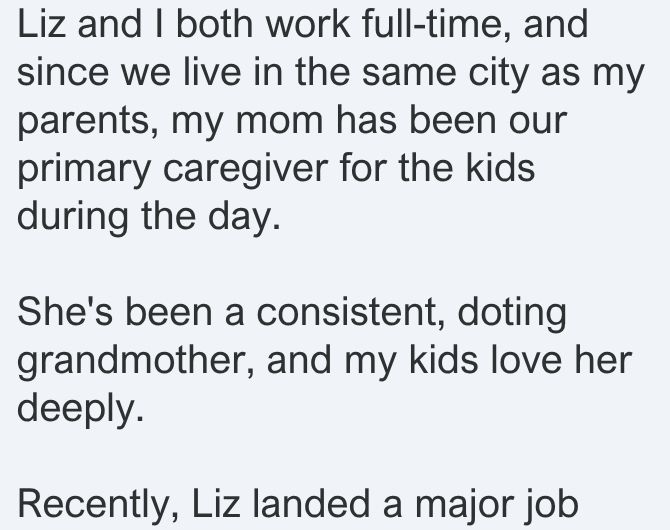
Task: Click the word "grandmother,"
Action: tap(136, 362)
